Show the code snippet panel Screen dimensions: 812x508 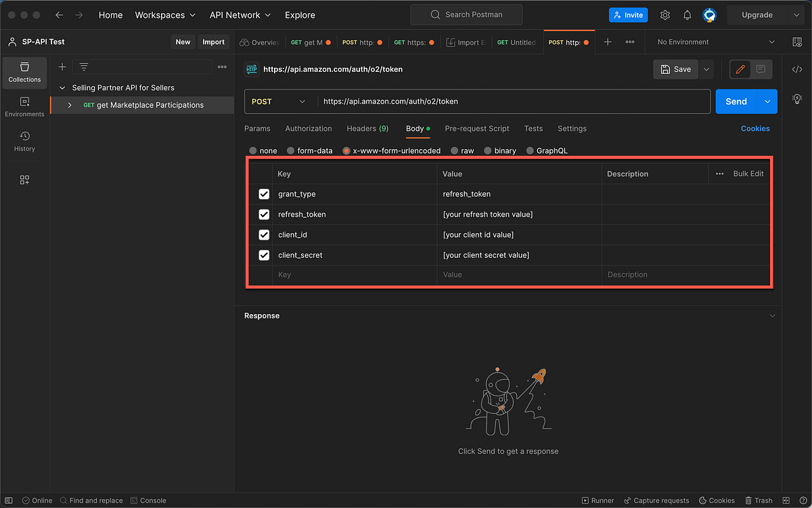pos(797,69)
